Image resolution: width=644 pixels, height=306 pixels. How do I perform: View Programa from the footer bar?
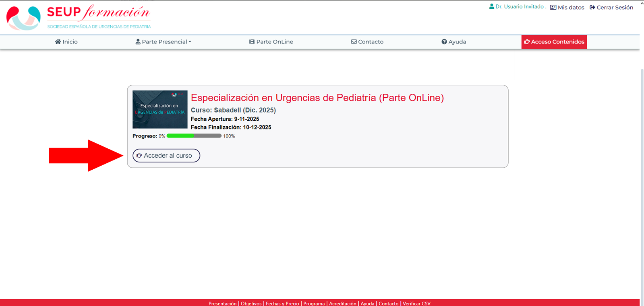coord(314,304)
